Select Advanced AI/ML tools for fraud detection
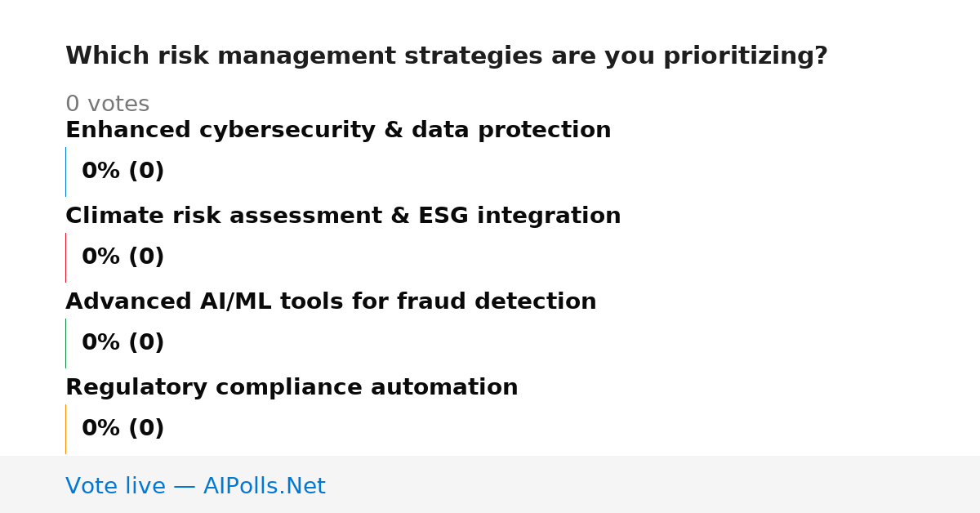 coord(331,302)
